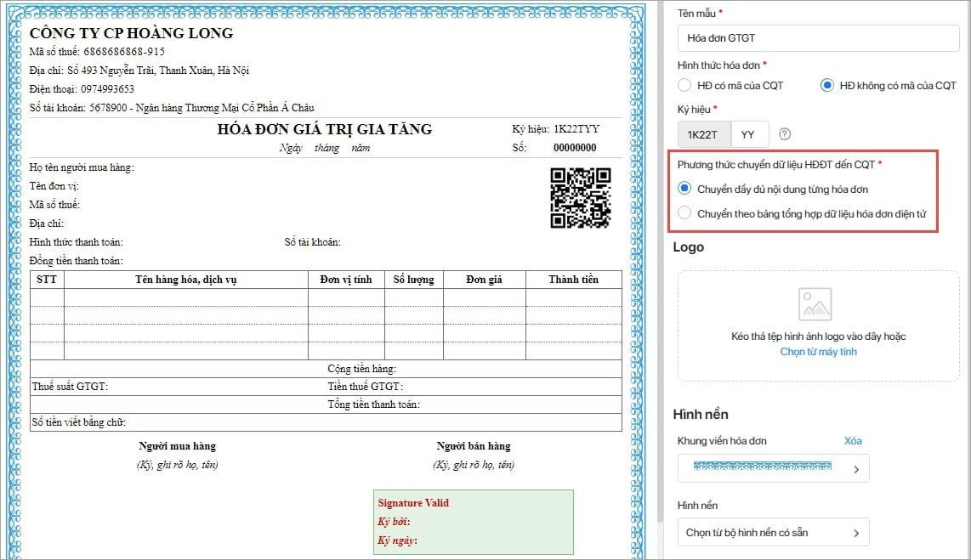Image resolution: width=971 pixels, height=560 pixels.
Task: Click the Tổng tiền thanh toán row
Action: (x=326, y=404)
